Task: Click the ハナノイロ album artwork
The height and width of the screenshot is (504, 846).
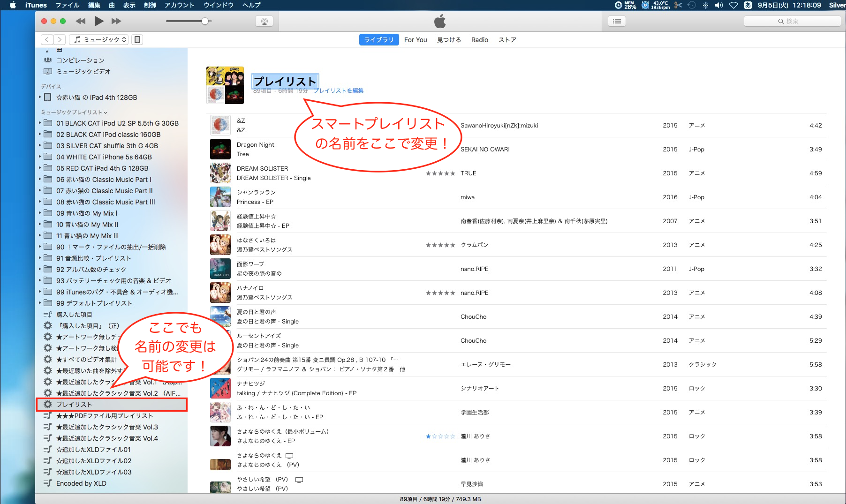Action: click(220, 293)
